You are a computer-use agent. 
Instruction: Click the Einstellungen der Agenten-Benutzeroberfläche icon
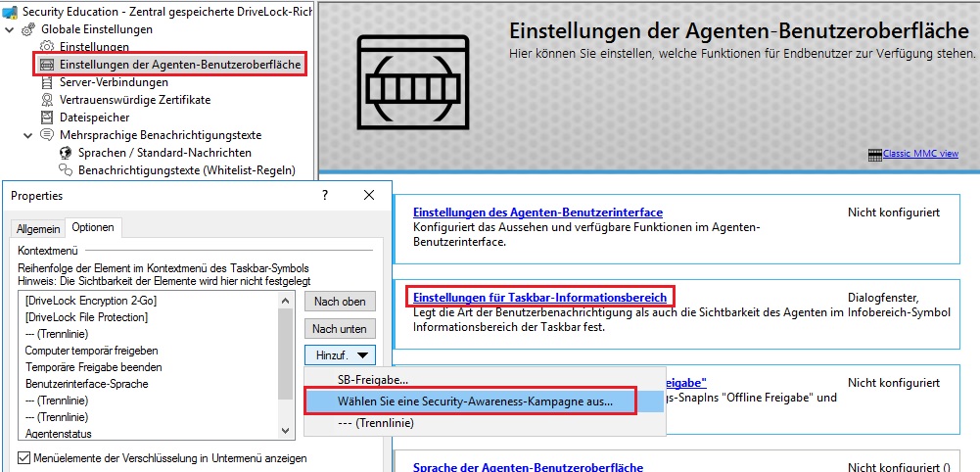pyautogui.click(x=47, y=65)
